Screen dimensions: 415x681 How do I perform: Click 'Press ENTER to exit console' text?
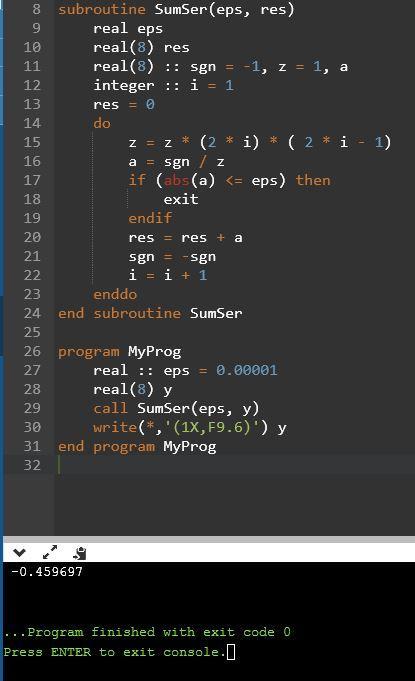point(115,652)
